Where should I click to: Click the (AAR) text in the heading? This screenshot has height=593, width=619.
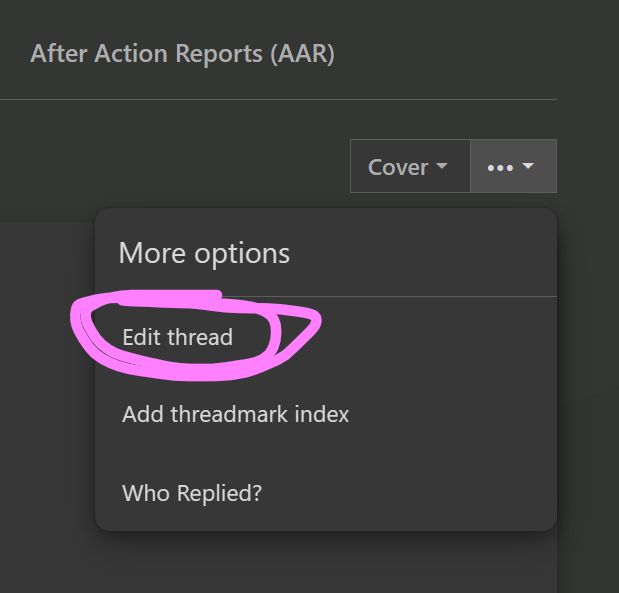(x=302, y=53)
